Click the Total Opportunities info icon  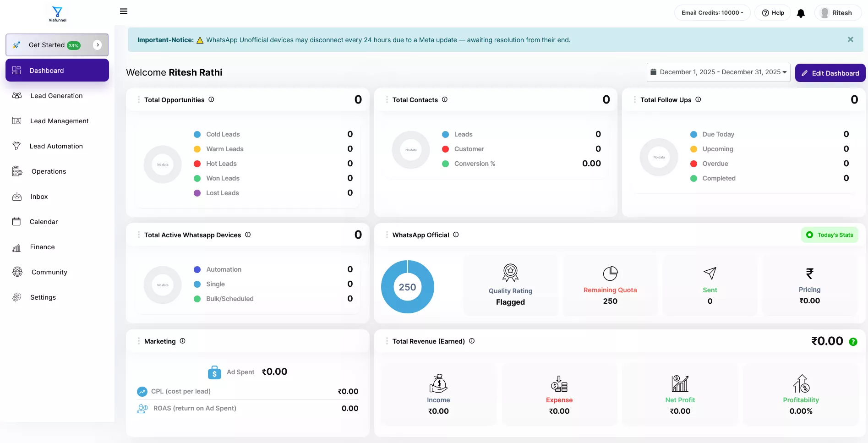click(x=211, y=99)
